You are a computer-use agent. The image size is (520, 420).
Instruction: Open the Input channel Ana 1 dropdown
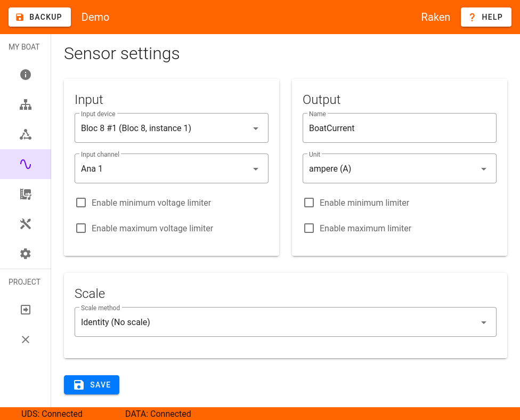pos(172,168)
